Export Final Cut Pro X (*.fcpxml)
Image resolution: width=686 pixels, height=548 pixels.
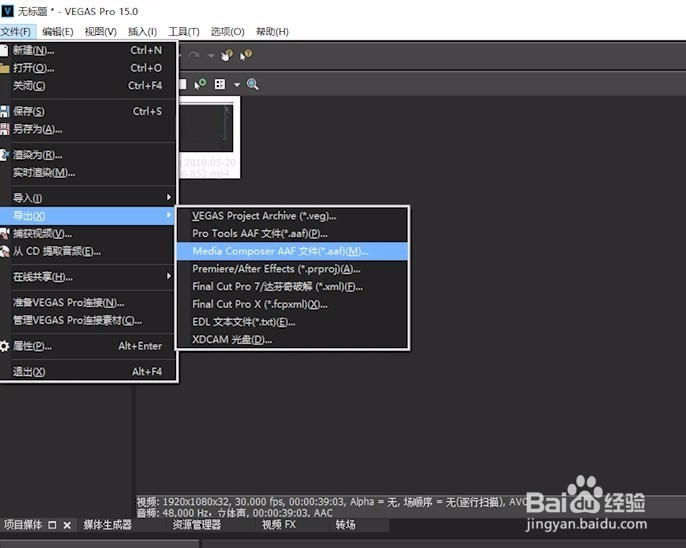tap(292, 304)
